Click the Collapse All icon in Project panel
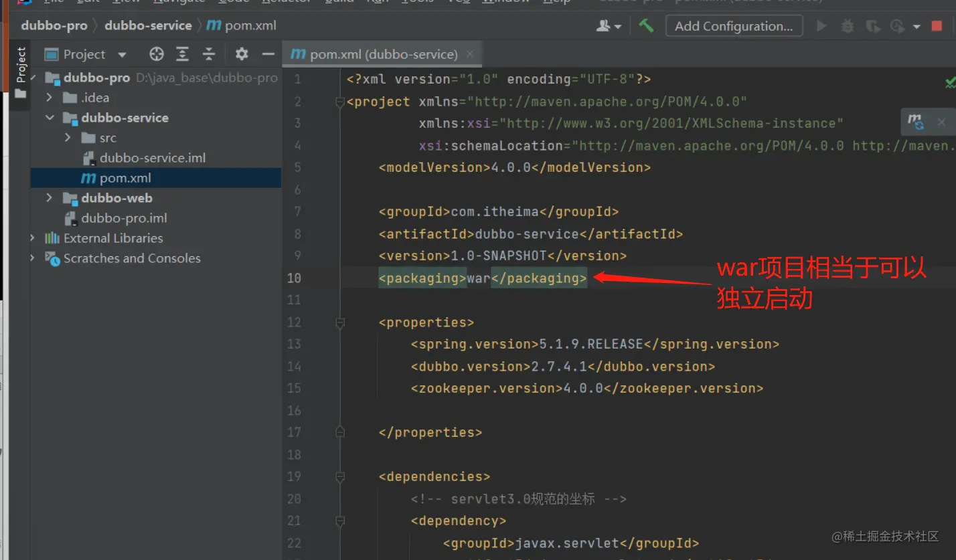The width and height of the screenshot is (956, 560). [209, 54]
